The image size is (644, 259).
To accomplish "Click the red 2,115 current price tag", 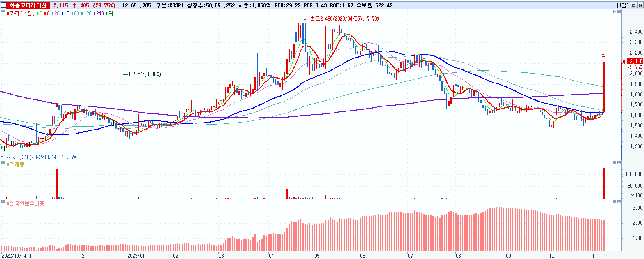I will [635, 61].
